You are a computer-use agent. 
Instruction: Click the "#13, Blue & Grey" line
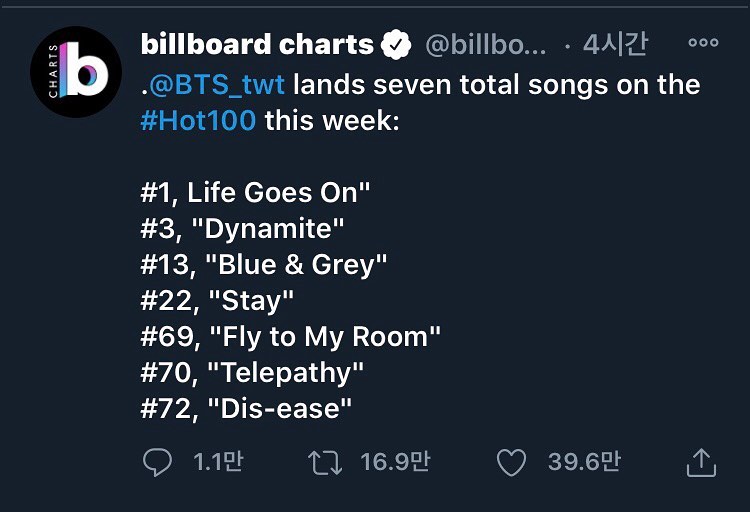pyautogui.click(x=263, y=264)
